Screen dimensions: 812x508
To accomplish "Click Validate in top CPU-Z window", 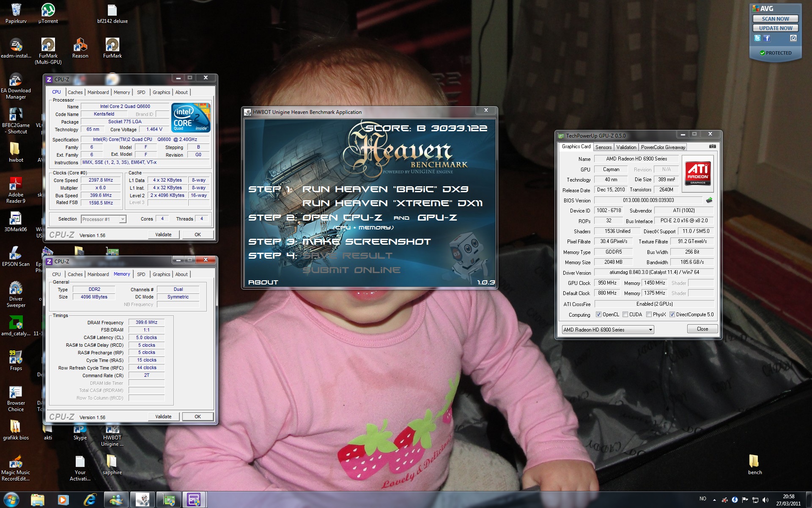I will (x=164, y=235).
